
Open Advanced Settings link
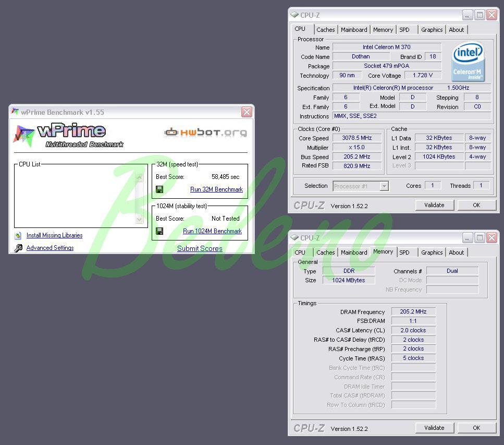pyautogui.click(x=50, y=248)
